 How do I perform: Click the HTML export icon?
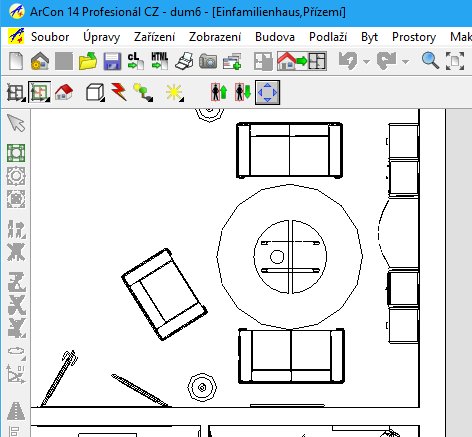(160, 61)
